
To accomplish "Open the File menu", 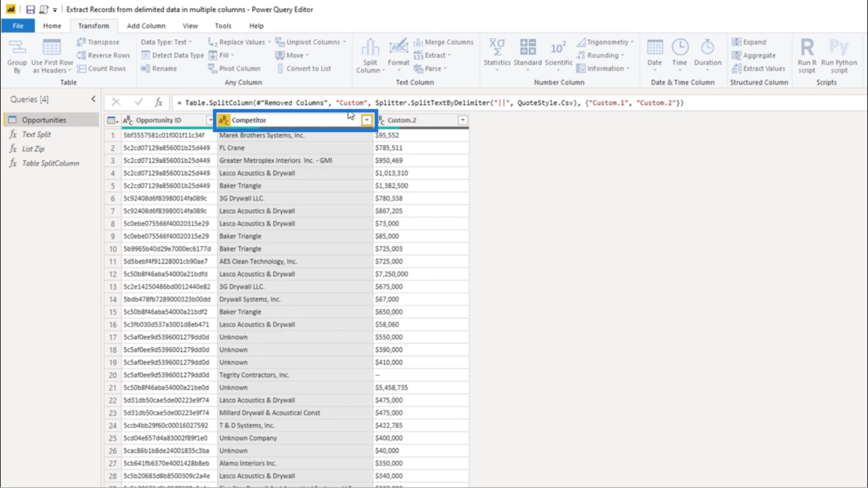I will tap(18, 26).
